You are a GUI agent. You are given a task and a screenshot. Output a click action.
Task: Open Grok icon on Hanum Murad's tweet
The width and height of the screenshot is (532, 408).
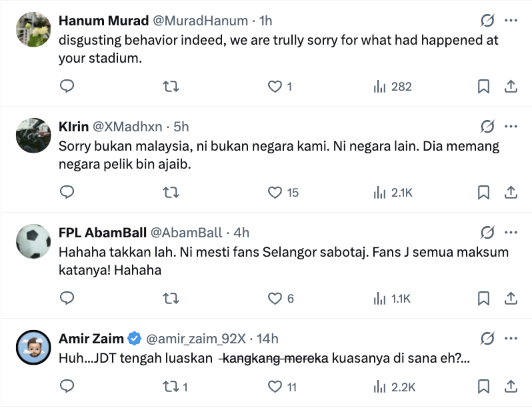(487, 21)
